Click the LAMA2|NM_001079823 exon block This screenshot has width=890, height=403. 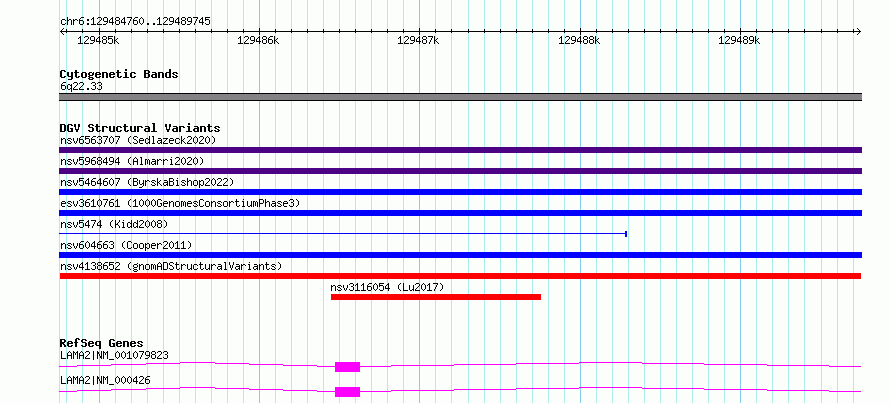pyautogui.click(x=347, y=367)
